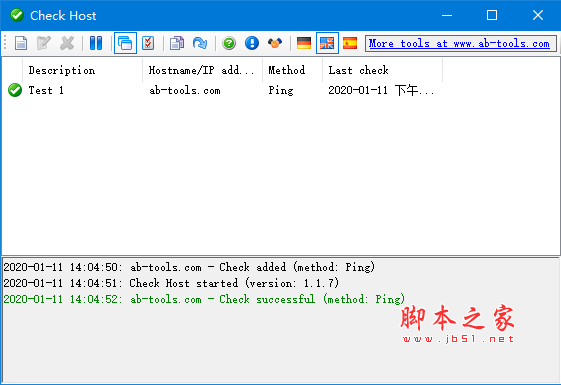Screen dimensions: 561x385
Task: Sort by Hostname/IP address column header
Action: click(x=202, y=70)
